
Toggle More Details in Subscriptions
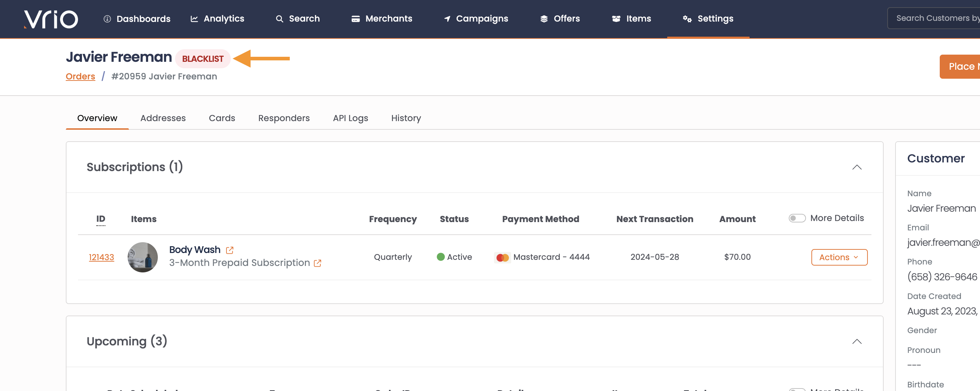pyautogui.click(x=797, y=218)
